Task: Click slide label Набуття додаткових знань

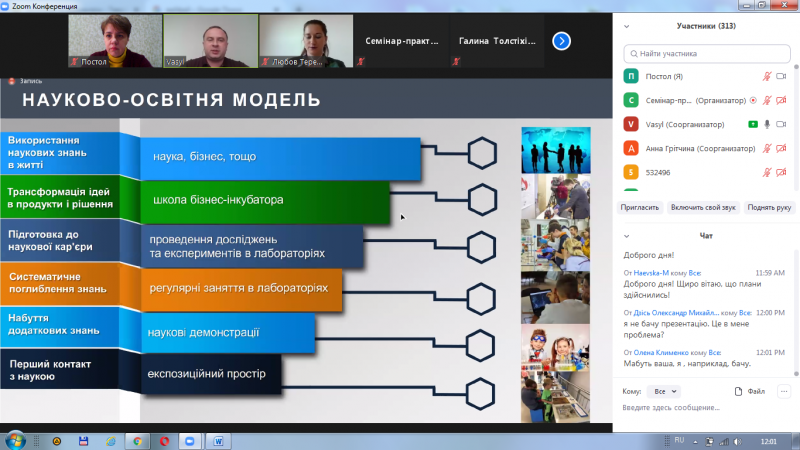Action: pyautogui.click(x=54, y=324)
